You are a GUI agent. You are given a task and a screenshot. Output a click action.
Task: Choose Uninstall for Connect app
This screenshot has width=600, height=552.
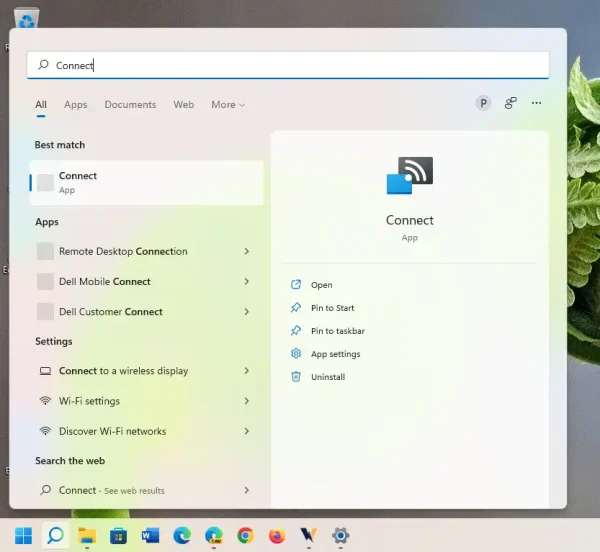328,377
